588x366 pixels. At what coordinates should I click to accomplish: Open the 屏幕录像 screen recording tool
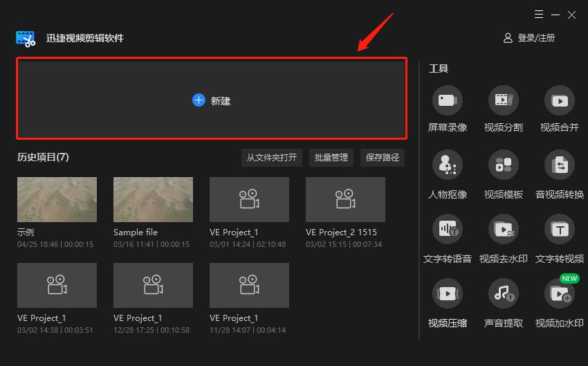tap(447, 100)
